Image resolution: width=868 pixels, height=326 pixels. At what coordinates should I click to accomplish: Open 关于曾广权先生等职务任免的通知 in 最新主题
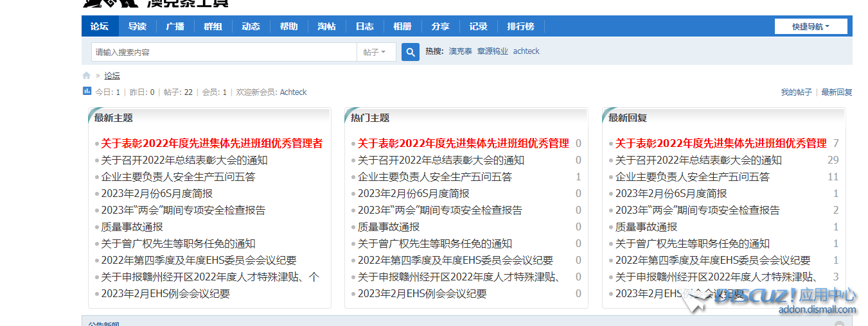click(178, 244)
